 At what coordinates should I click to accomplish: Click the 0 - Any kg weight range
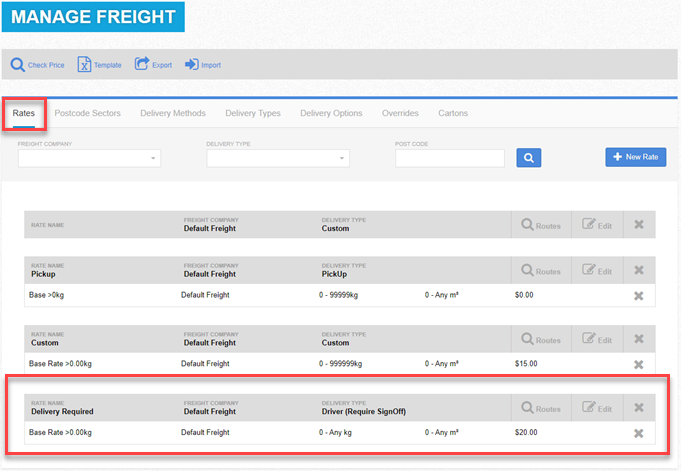335,432
